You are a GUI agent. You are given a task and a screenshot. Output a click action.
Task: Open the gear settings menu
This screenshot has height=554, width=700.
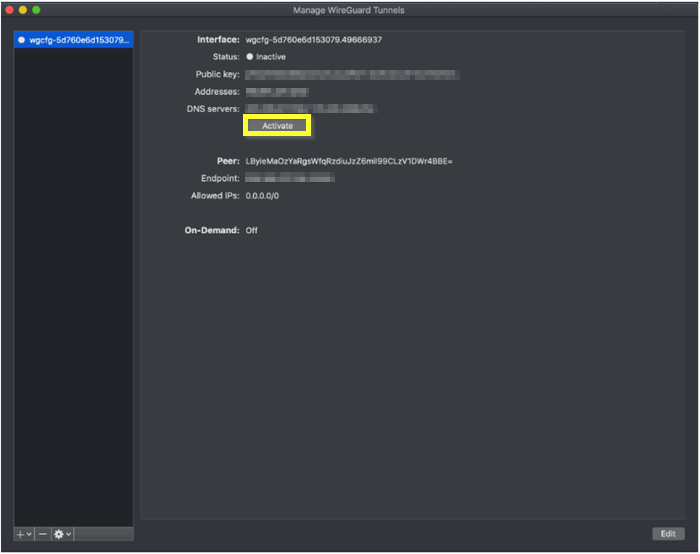pos(61,535)
